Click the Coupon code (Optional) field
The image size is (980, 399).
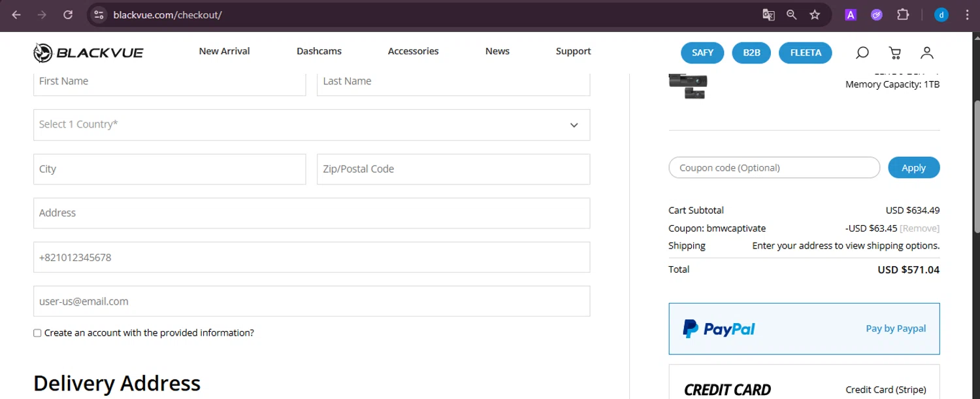[774, 167]
